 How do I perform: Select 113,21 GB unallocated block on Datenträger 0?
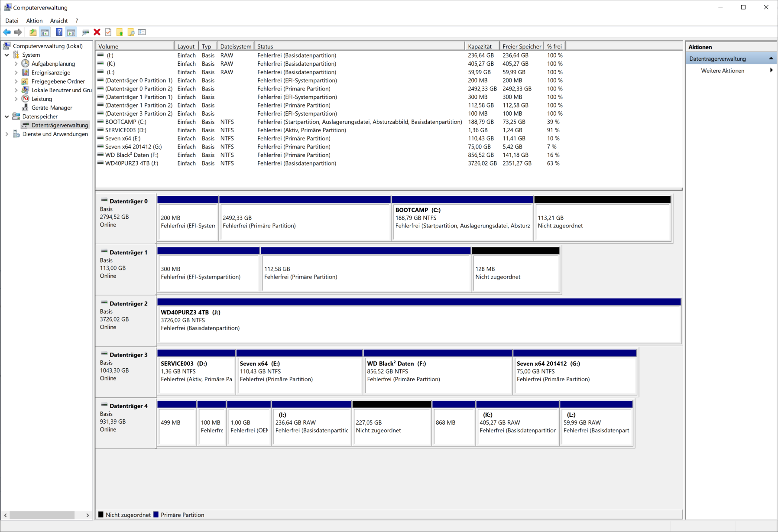(603, 218)
